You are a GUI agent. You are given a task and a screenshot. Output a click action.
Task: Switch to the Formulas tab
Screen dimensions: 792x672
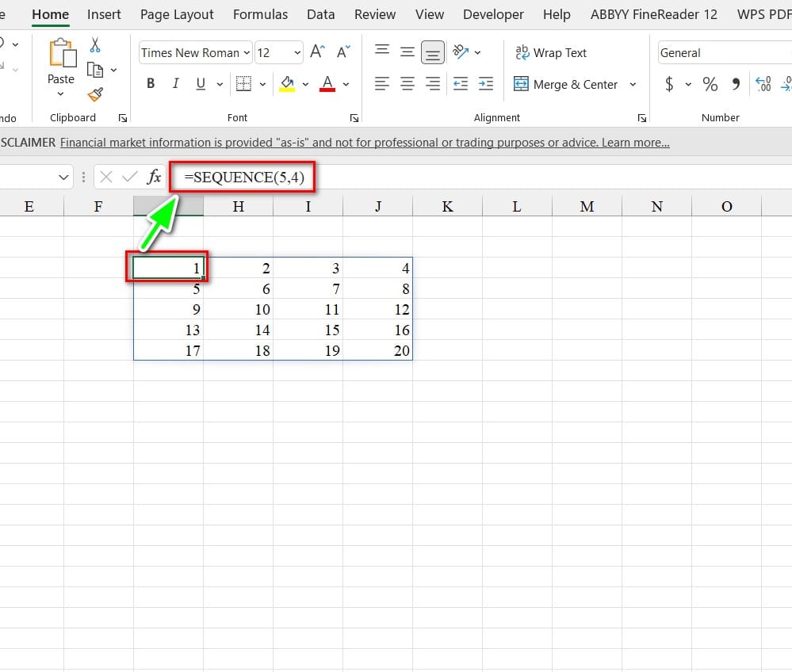[260, 14]
